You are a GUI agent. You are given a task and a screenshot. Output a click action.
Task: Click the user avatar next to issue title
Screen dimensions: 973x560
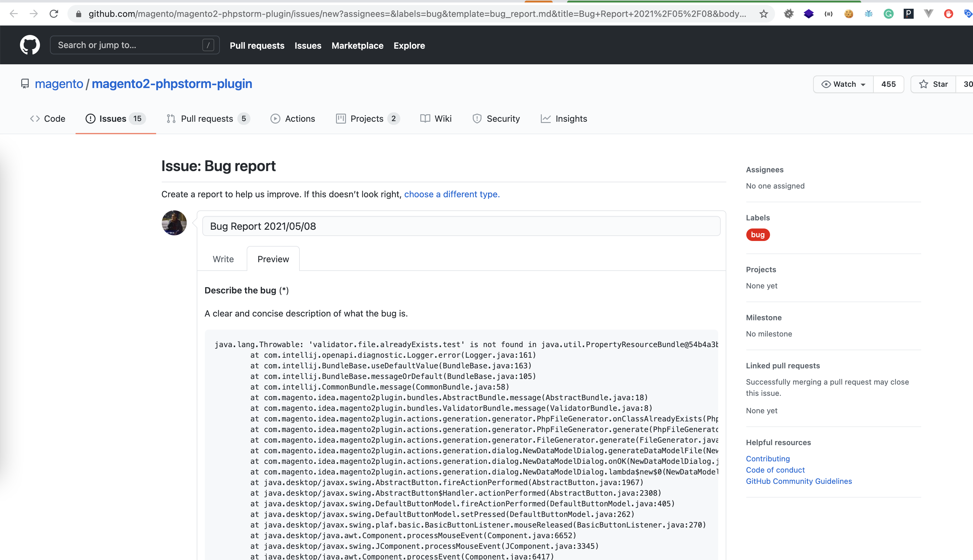pos(174,223)
